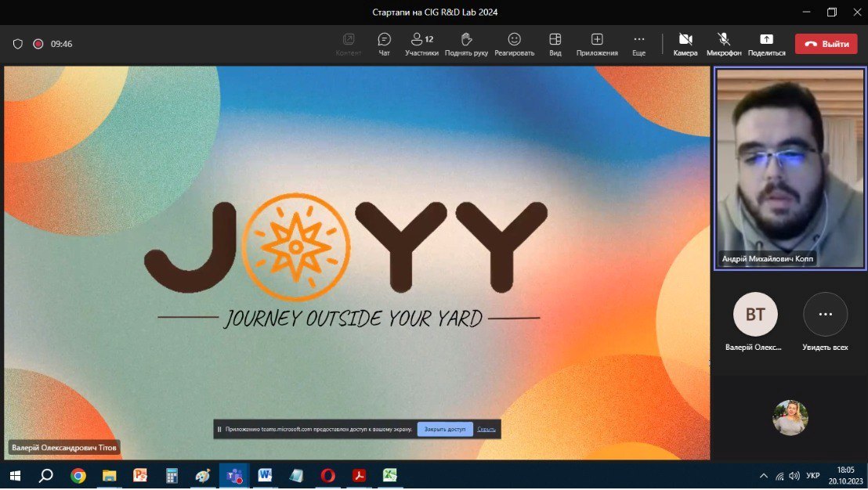The height and width of the screenshot is (490, 868).
Task: Click See all participants ellipsis button
Action: point(826,314)
